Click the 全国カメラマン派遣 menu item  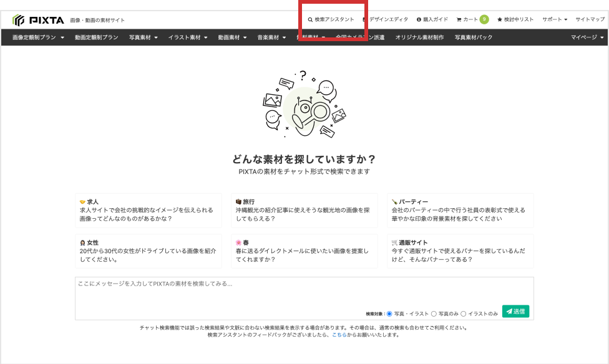(x=360, y=37)
